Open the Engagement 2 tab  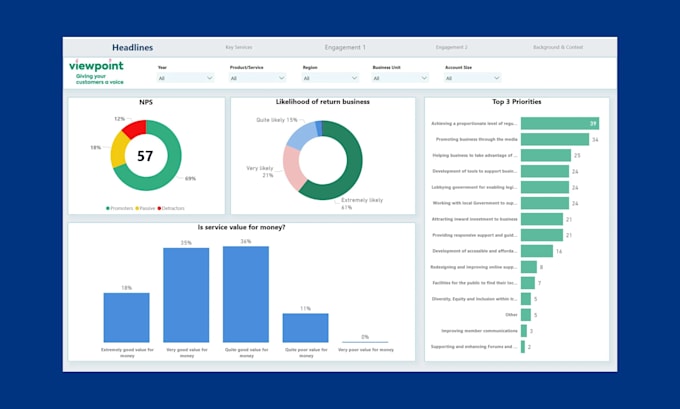point(451,47)
